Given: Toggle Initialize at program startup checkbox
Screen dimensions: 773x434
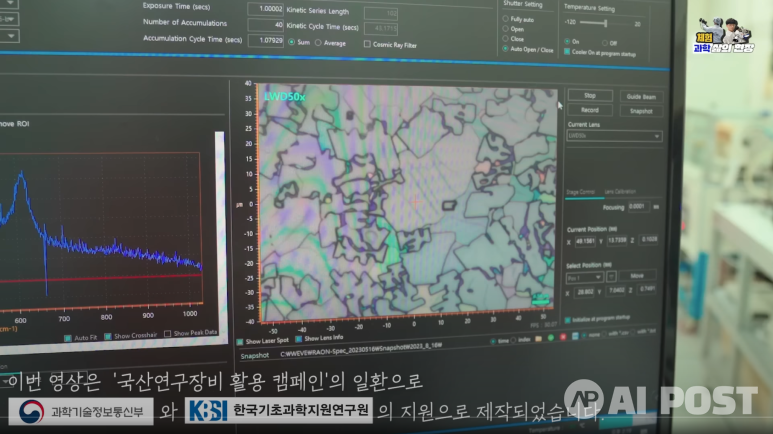Looking at the screenshot, I should 567,320.
